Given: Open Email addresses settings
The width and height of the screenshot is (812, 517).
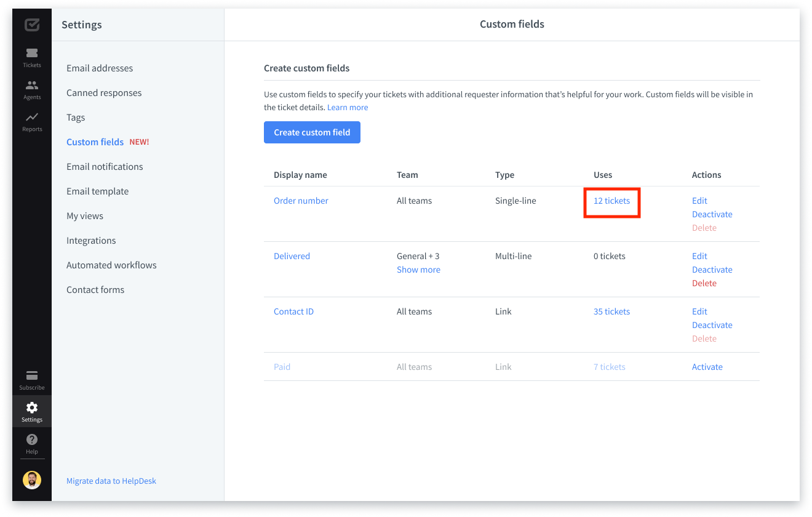Looking at the screenshot, I should (x=100, y=68).
